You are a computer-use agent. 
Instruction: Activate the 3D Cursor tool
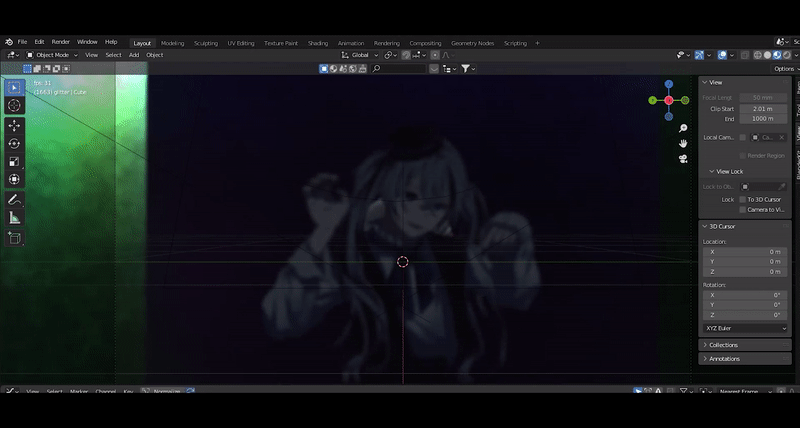point(14,105)
